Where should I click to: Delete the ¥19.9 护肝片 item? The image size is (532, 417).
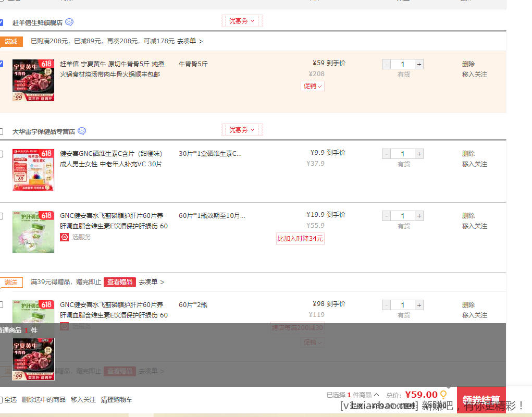(468, 215)
